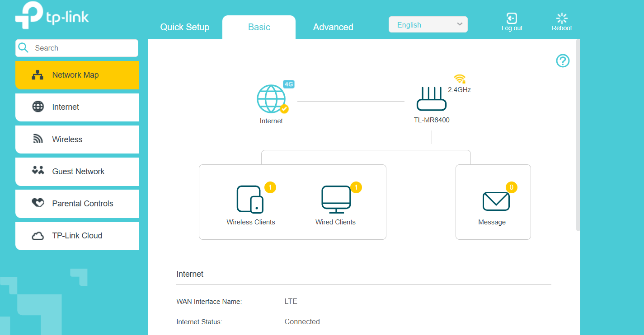This screenshot has height=335, width=644.
Task: Open Wireless settings in the sidebar
Action: click(77, 140)
